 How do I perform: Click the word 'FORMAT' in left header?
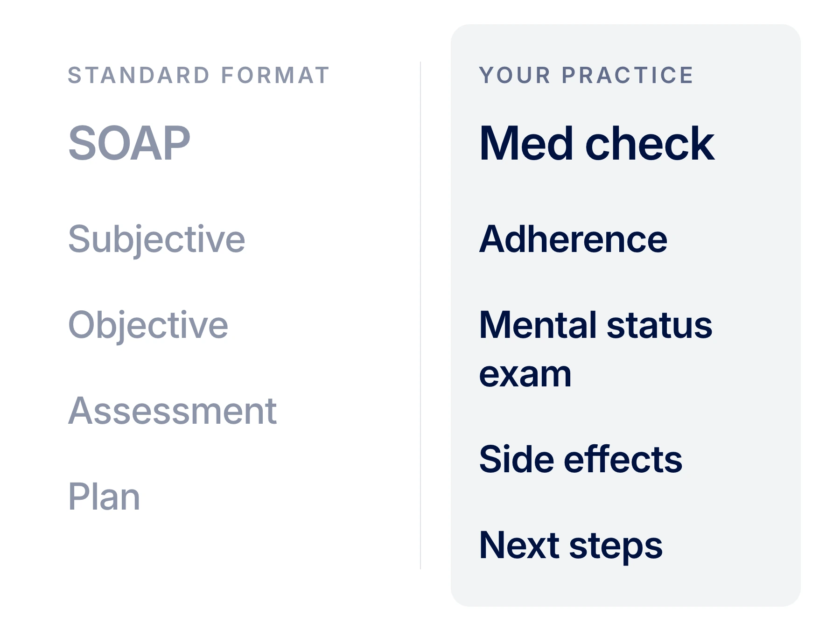275,76
